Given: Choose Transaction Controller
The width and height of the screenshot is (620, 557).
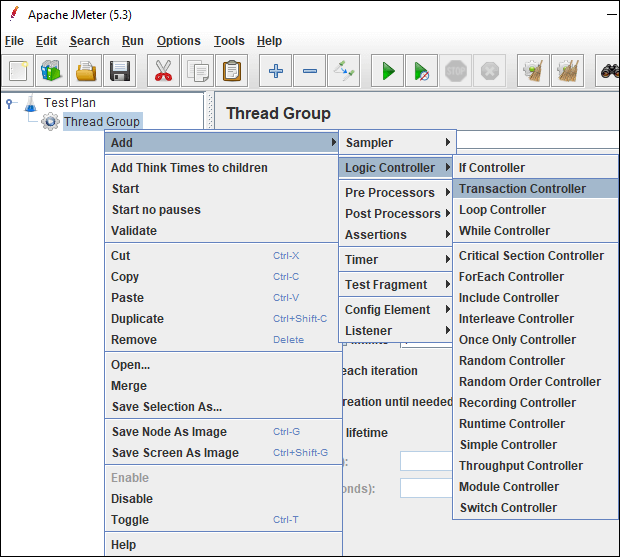Looking at the screenshot, I should (x=536, y=189).
